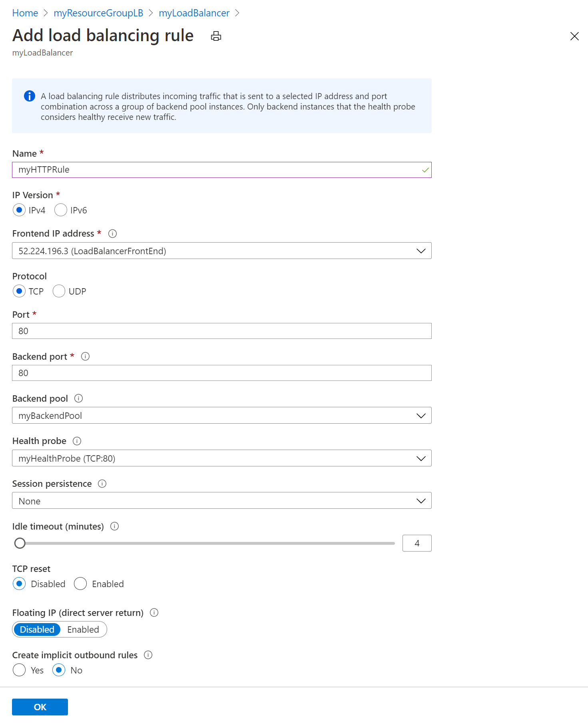Choose UDP as the protocol
588x725 pixels.
coord(59,291)
